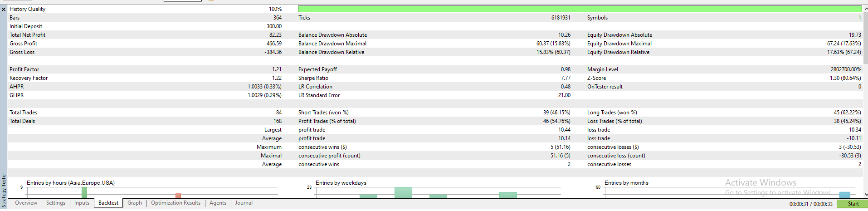Screen dimensions: 868x211
Task: Select the Backtest tab
Action: pos(108,203)
